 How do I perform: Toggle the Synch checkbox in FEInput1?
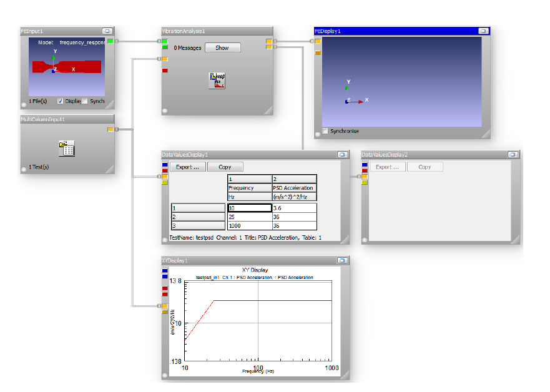pos(84,101)
